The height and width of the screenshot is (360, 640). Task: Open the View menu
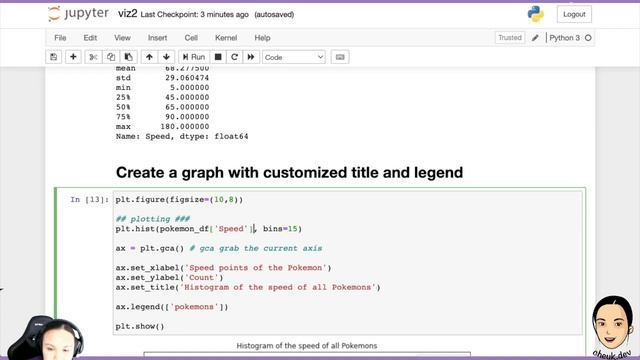[x=122, y=38]
